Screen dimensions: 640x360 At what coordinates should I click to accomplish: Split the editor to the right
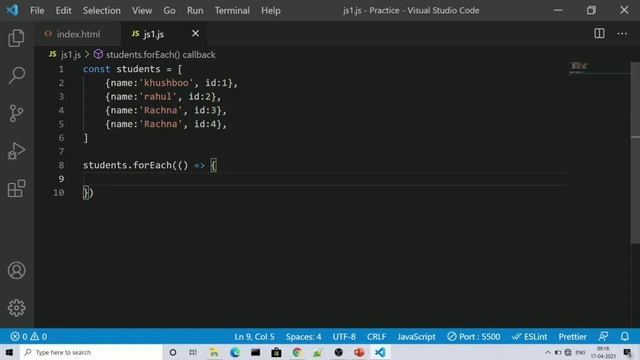599,33
